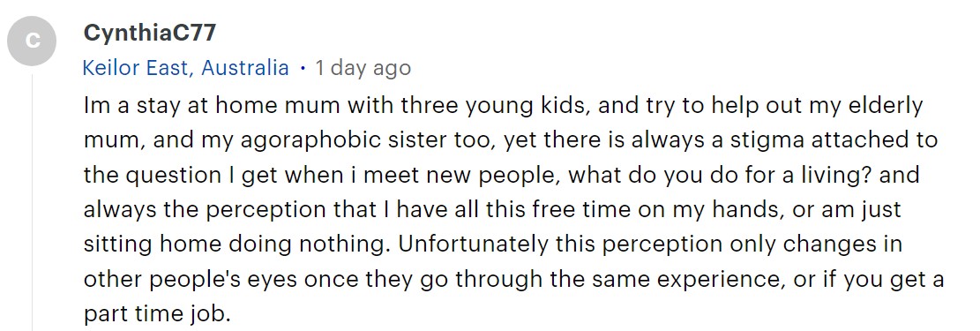This screenshot has height=331, width=980.
Task: Click the words "Keilor East" in the location
Action: [136, 68]
